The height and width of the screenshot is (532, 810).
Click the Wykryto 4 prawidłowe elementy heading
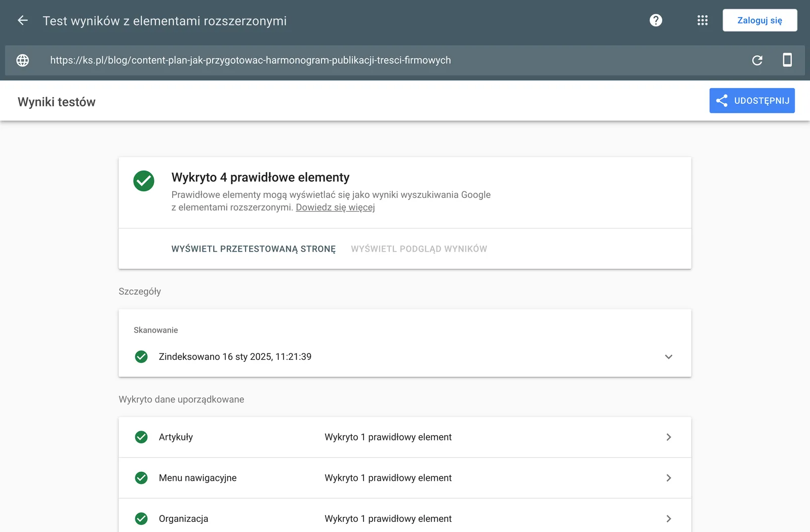[x=260, y=177]
